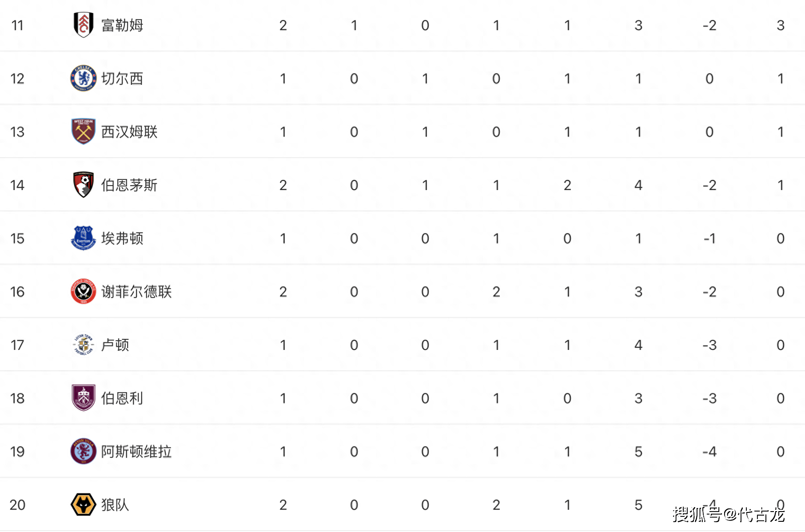Click the 搜狐号@代古龙 watermark
Image resolution: width=805 pixels, height=532 pixels.
[729, 514]
